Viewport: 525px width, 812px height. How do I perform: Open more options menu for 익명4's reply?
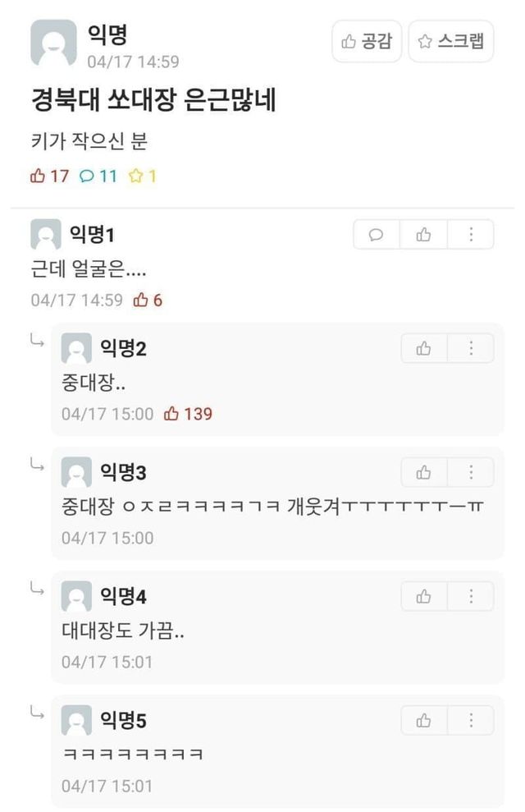471,597
